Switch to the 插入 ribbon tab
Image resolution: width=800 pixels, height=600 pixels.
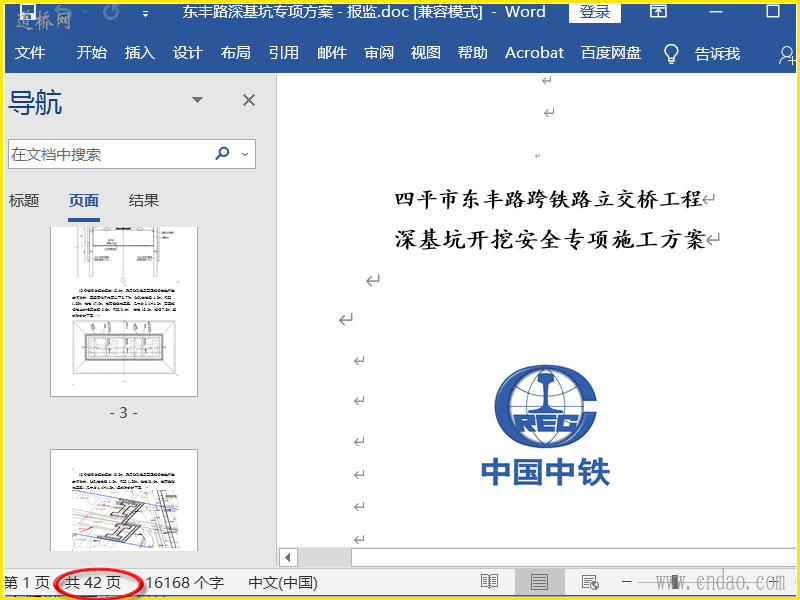(139, 53)
